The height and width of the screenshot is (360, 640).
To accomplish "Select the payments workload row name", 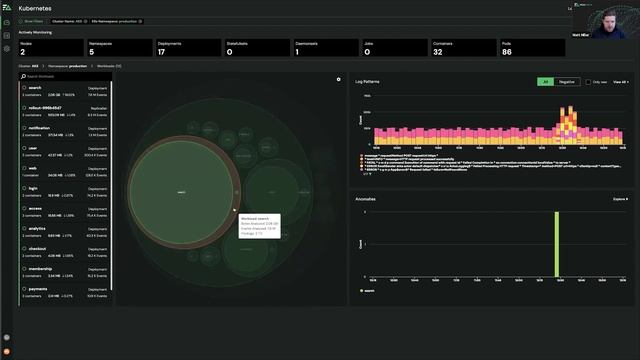I will point(38,289).
